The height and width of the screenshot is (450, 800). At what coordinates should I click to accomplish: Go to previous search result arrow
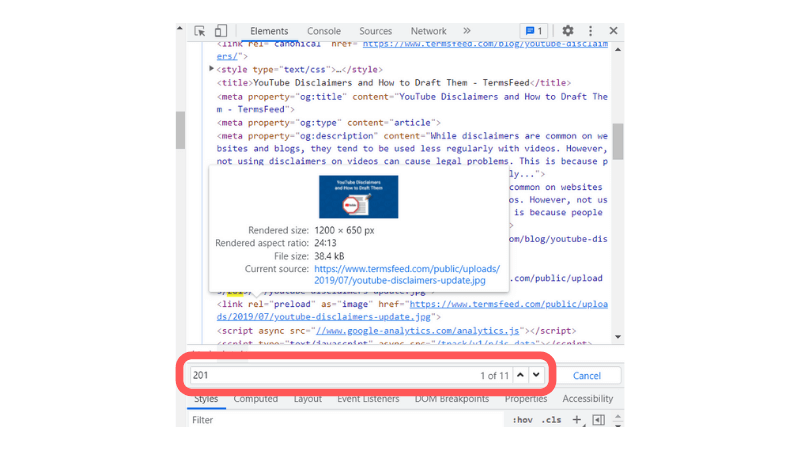click(520, 375)
